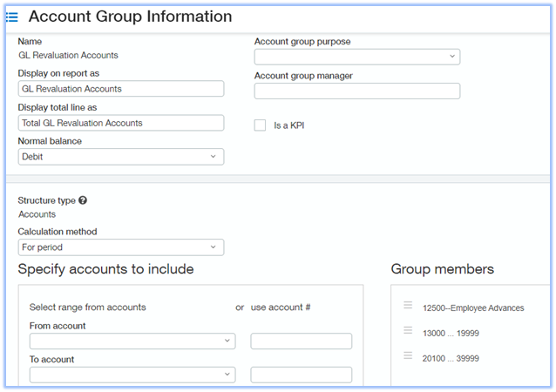Click drag handle for 13000 ... 19999
556x392 pixels.
(x=408, y=331)
